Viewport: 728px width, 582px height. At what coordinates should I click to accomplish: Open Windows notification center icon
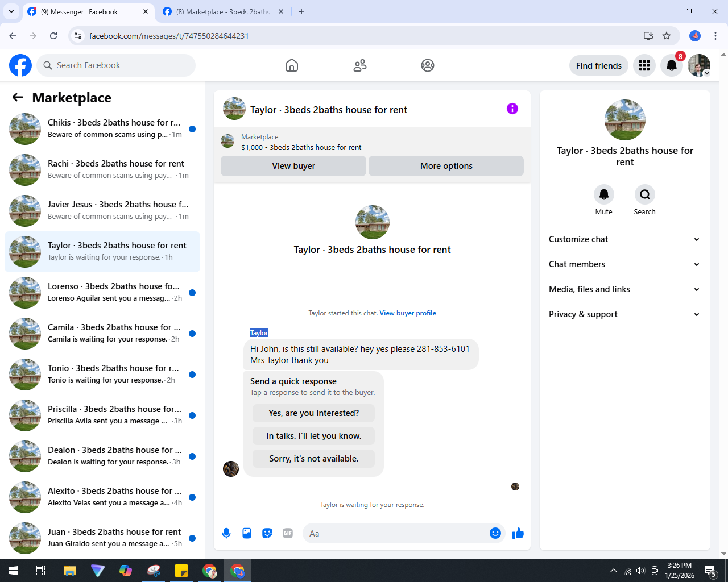pyautogui.click(x=710, y=571)
